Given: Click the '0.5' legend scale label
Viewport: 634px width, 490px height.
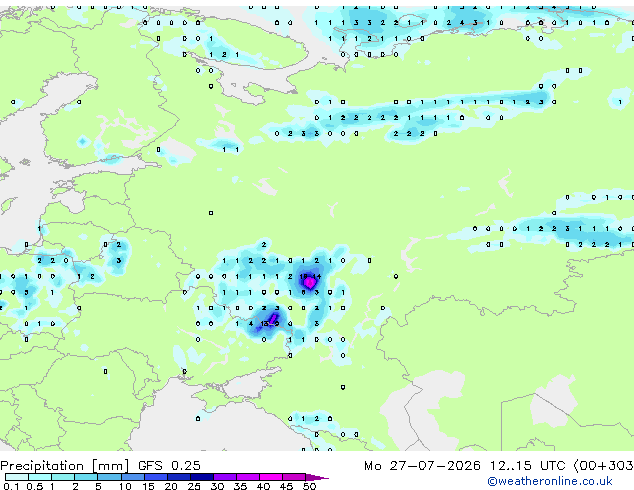Looking at the screenshot, I should pos(35,486).
